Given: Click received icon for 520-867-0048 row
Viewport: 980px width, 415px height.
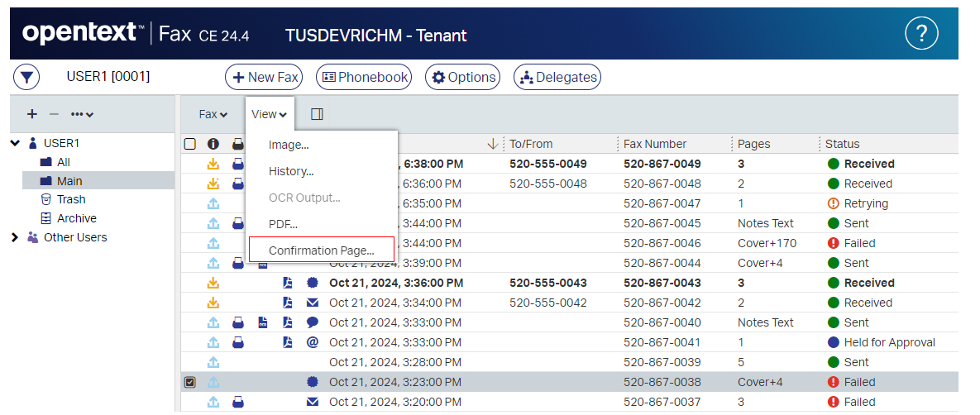Looking at the screenshot, I should pyautogui.click(x=213, y=184).
